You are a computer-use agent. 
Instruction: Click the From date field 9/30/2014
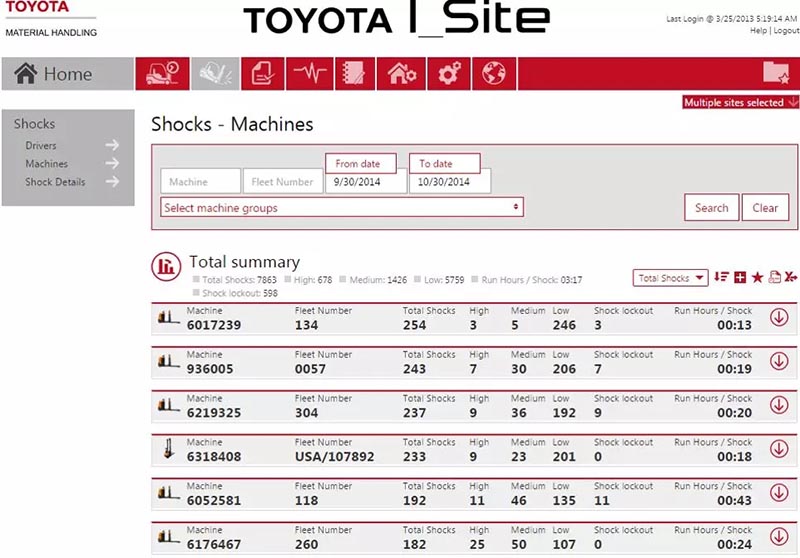pos(366,182)
